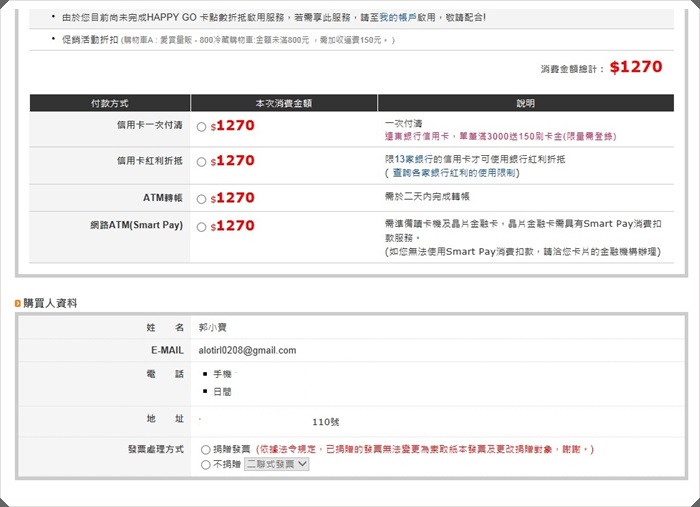
Task: Select 捐贈發票 invoice radio button
Action: pyautogui.click(x=206, y=450)
